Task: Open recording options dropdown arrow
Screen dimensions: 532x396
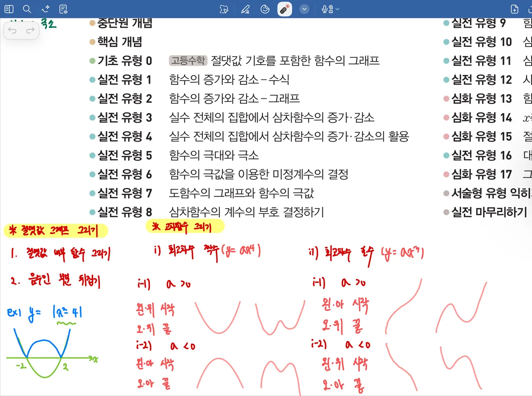Action: pos(337,9)
